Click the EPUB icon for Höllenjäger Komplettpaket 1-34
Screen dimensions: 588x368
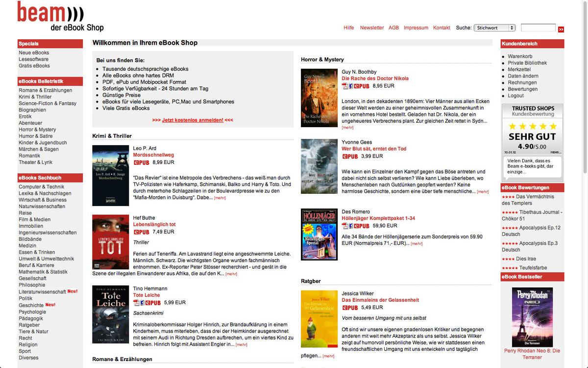pyautogui.click(x=362, y=226)
